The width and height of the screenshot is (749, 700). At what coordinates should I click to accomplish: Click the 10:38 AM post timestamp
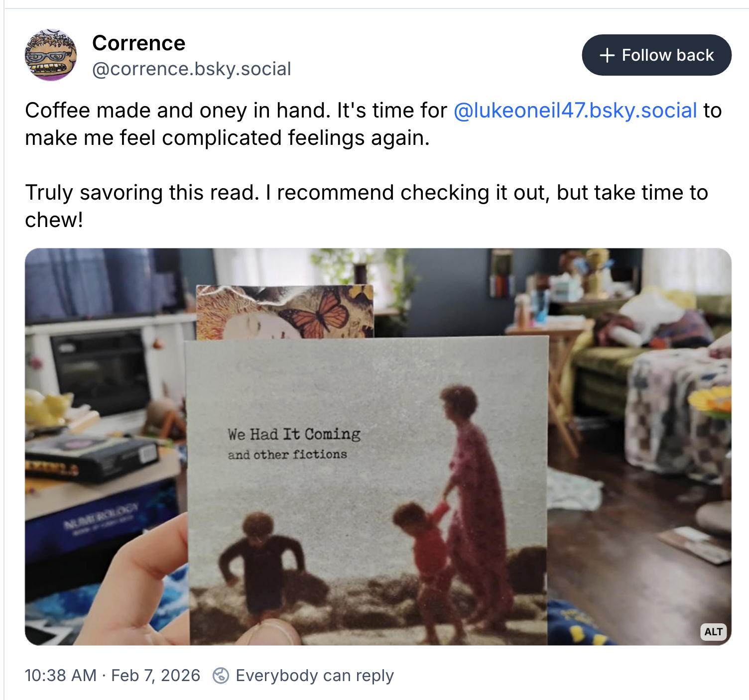(60, 676)
